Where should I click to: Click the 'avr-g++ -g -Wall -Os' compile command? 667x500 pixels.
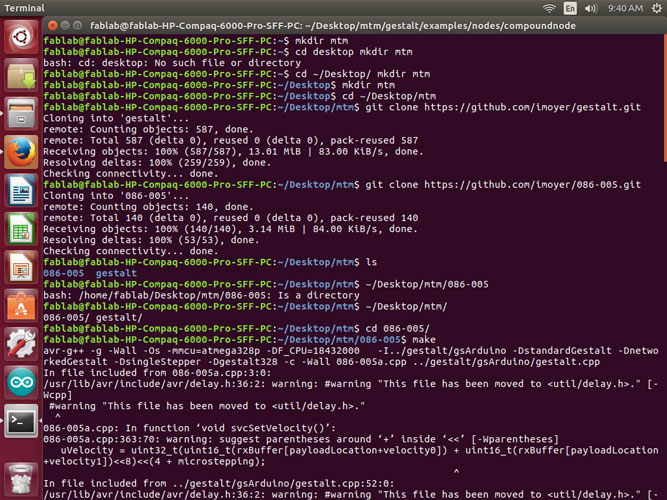[351, 356]
